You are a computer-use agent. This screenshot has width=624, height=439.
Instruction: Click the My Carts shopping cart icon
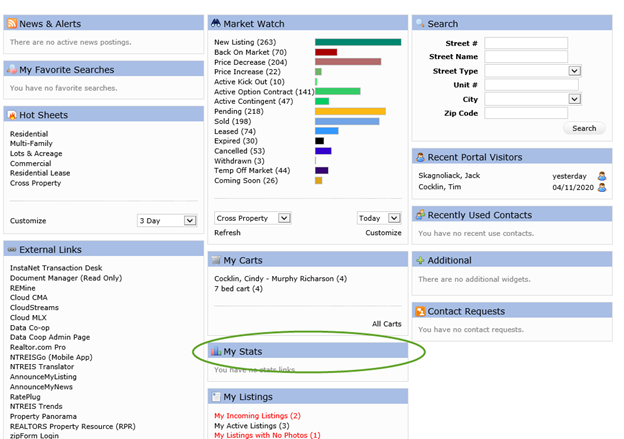coord(215,260)
